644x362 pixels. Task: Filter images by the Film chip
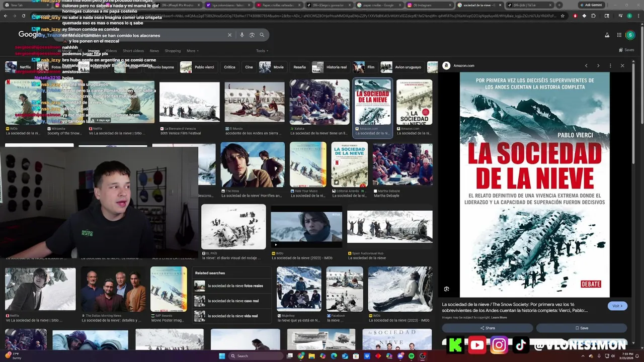click(365, 67)
